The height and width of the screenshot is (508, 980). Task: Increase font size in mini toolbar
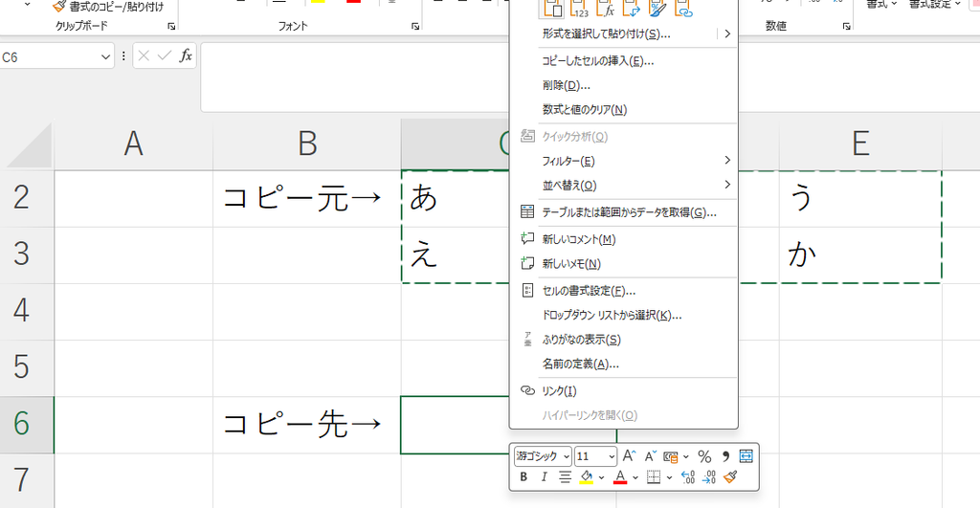630,455
